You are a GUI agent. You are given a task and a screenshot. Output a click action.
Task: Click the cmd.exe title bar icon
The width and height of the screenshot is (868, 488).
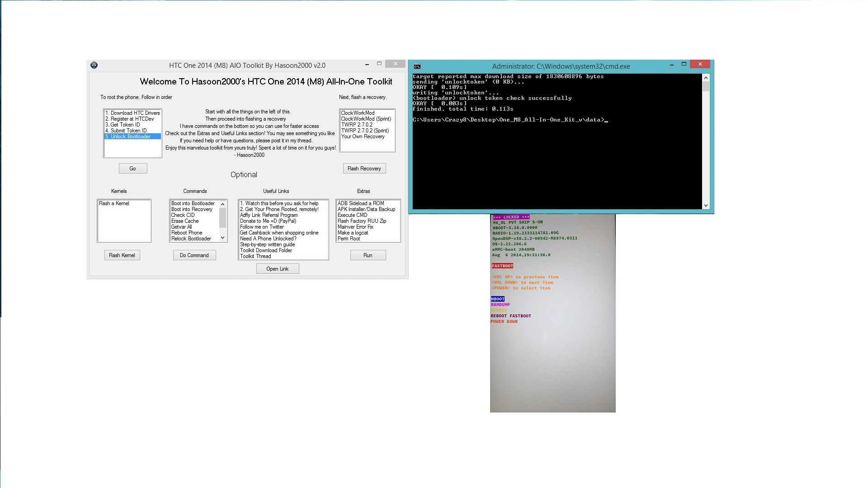pos(417,66)
